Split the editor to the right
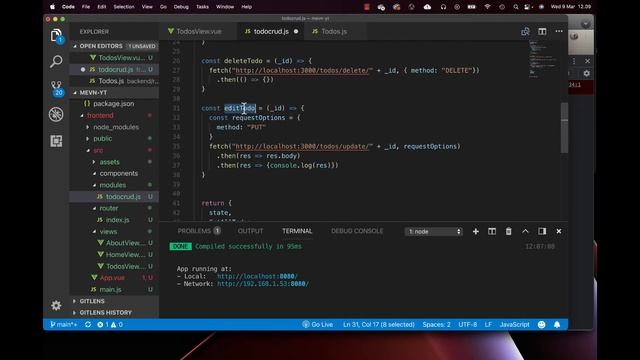640x360 pixels. pos(542,31)
